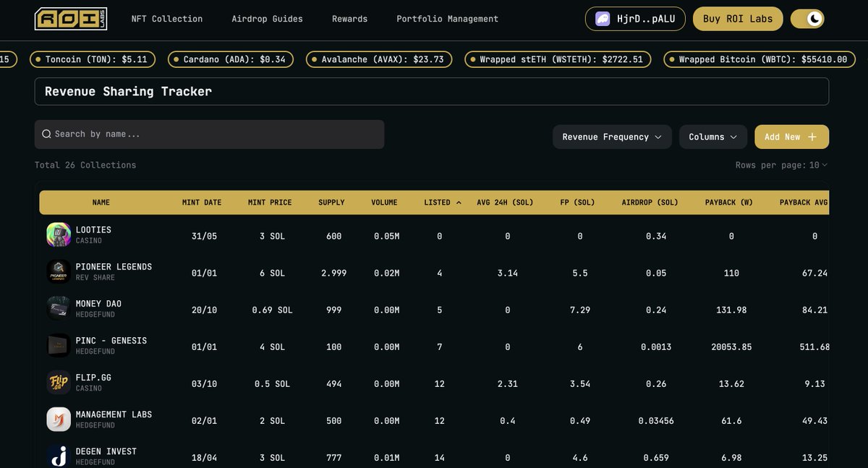Click the 20053.85 payback value
Image resolution: width=868 pixels, height=468 pixels.
point(731,347)
